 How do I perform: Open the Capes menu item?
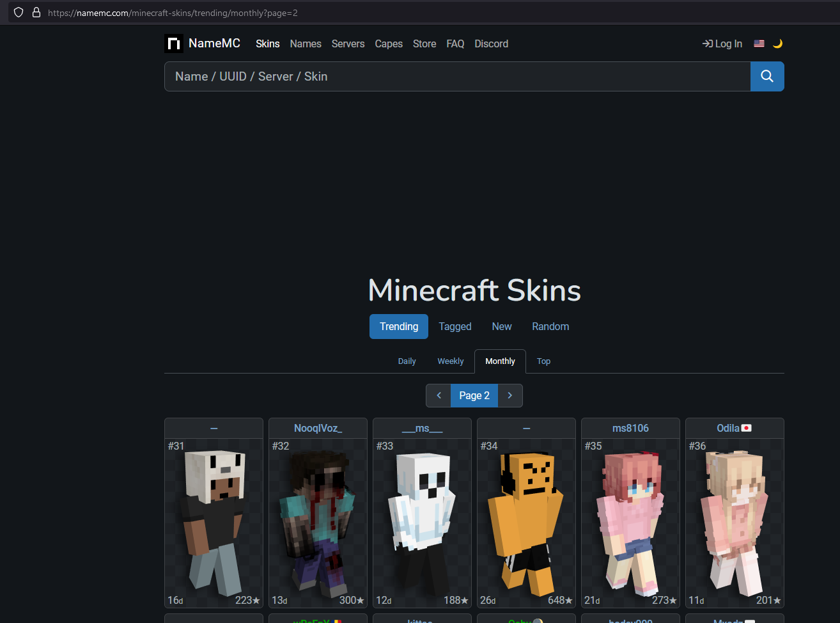[389, 43]
